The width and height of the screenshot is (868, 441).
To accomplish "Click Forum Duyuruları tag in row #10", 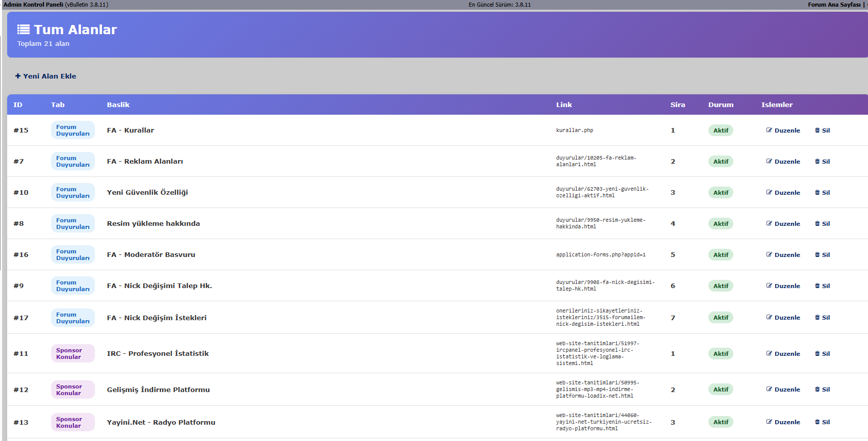I will click(x=73, y=192).
